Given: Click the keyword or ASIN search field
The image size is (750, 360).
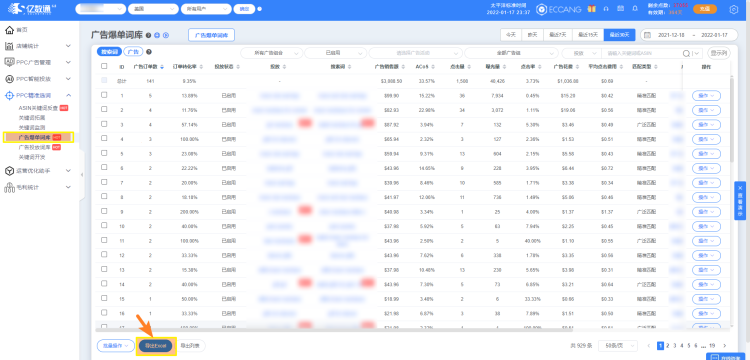Looking at the screenshot, I should (x=641, y=54).
